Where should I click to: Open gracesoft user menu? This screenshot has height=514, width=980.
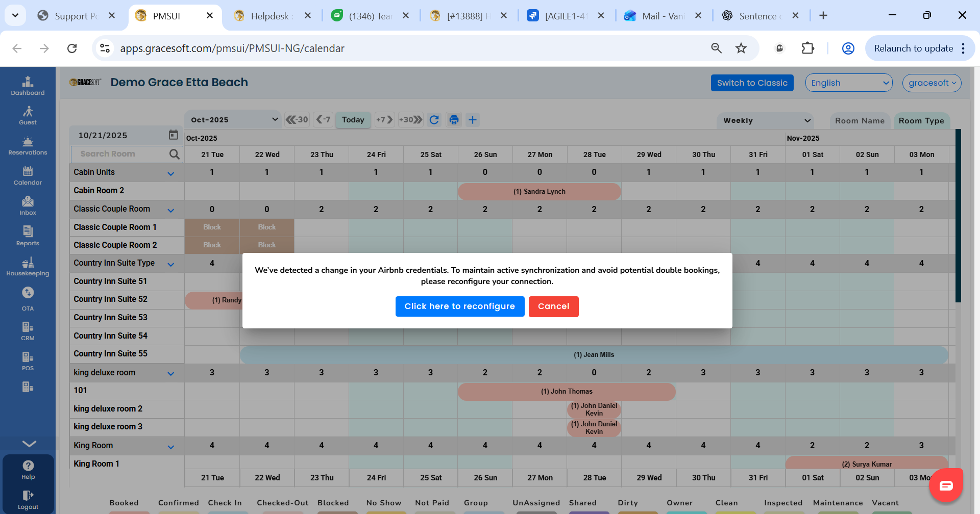pyautogui.click(x=932, y=83)
